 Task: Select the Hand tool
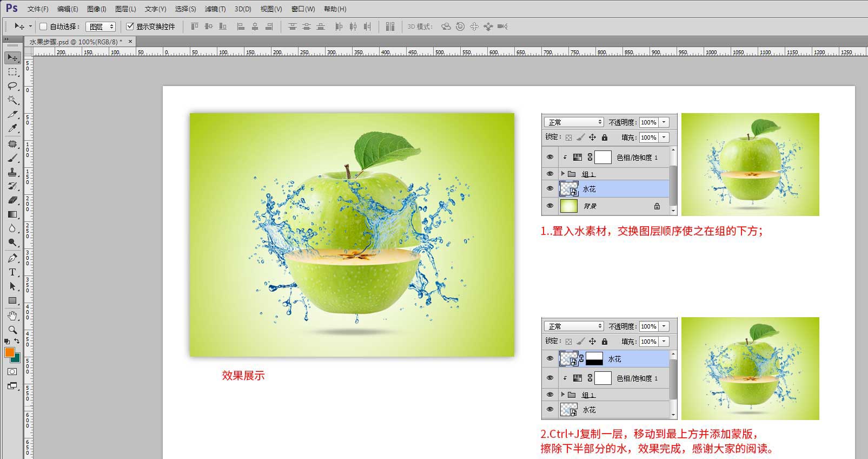click(x=12, y=316)
